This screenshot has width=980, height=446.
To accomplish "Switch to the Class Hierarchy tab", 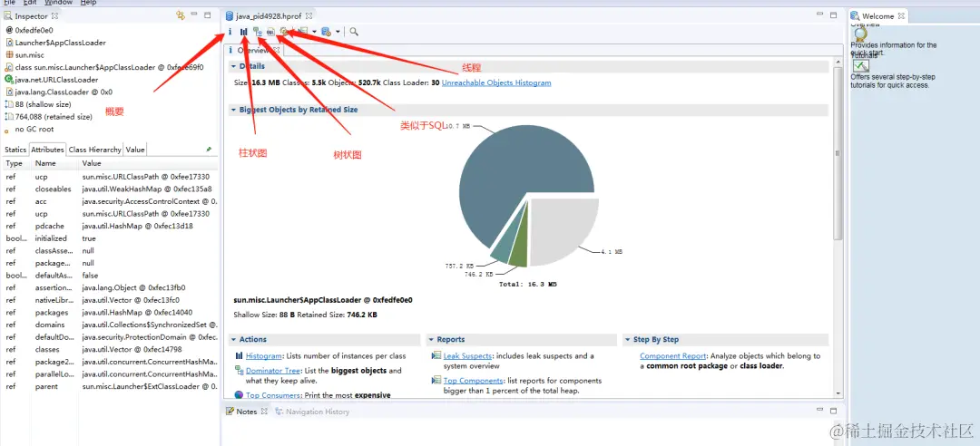I will coord(95,150).
